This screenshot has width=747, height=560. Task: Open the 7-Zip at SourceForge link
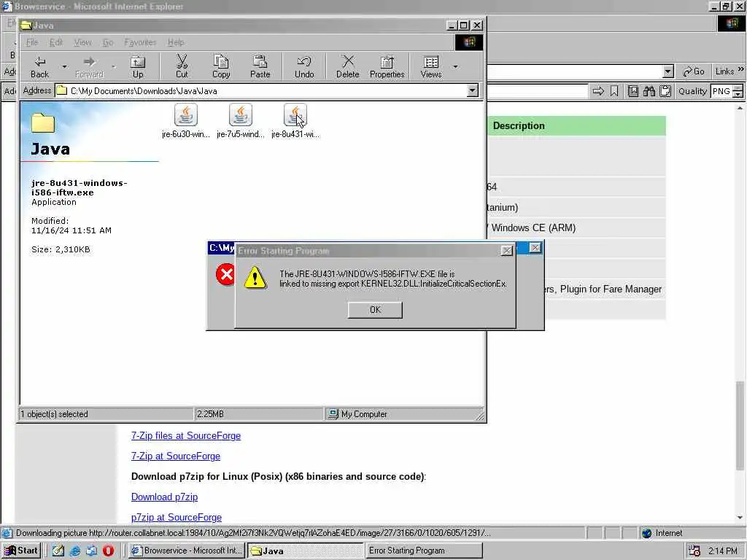176,456
